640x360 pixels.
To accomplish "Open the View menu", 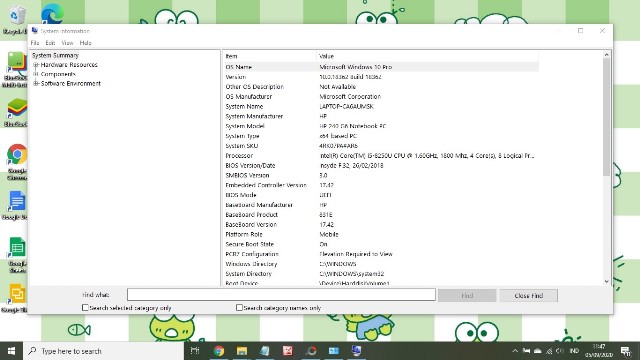I will (67, 42).
